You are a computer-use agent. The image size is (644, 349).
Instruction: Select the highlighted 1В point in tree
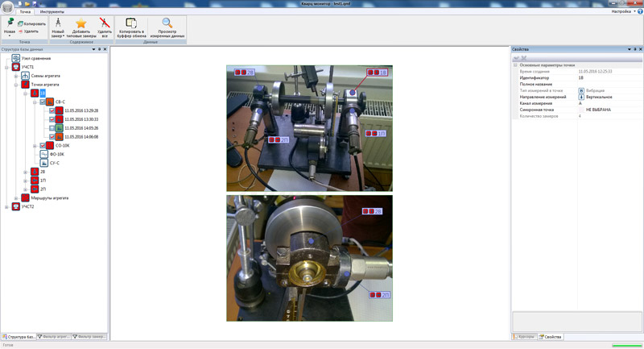[x=43, y=93]
